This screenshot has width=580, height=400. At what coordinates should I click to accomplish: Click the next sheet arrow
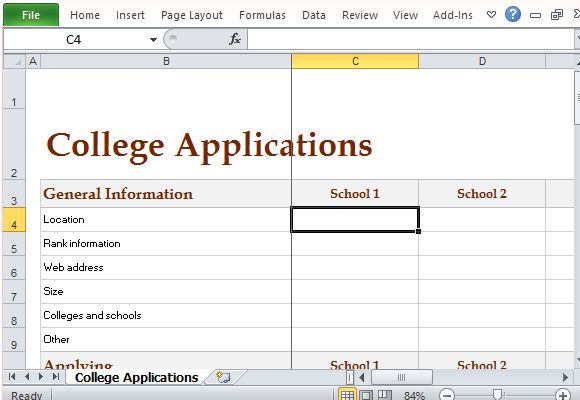tap(41, 377)
